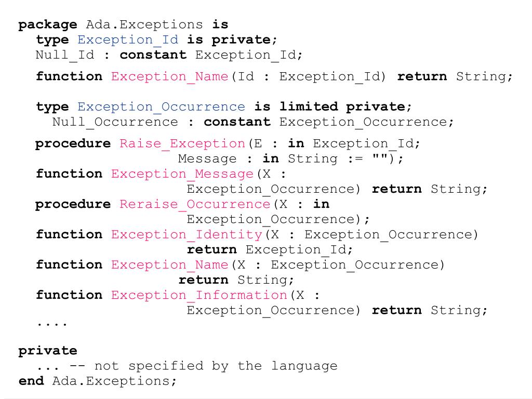Click the blue Exception_Id type name
This screenshot has width=532, height=399.
pyautogui.click(x=128, y=40)
